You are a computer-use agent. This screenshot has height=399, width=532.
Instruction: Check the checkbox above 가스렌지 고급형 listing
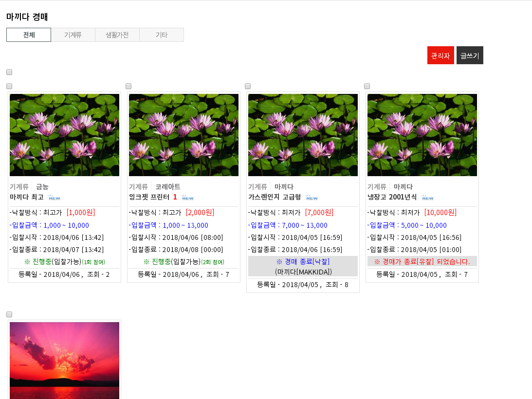point(248,86)
